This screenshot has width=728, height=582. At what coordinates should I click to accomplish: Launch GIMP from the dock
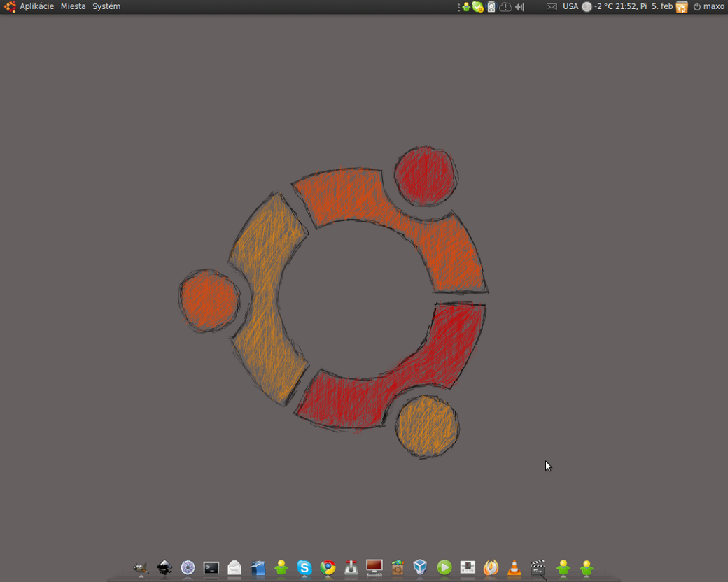(x=141, y=567)
